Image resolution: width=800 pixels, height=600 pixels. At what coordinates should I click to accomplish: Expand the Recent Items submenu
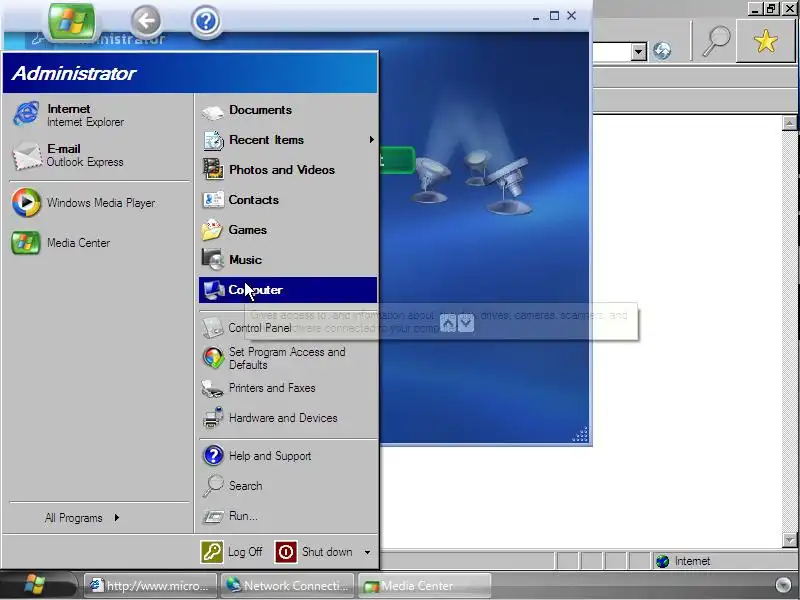(x=288, y=140)
